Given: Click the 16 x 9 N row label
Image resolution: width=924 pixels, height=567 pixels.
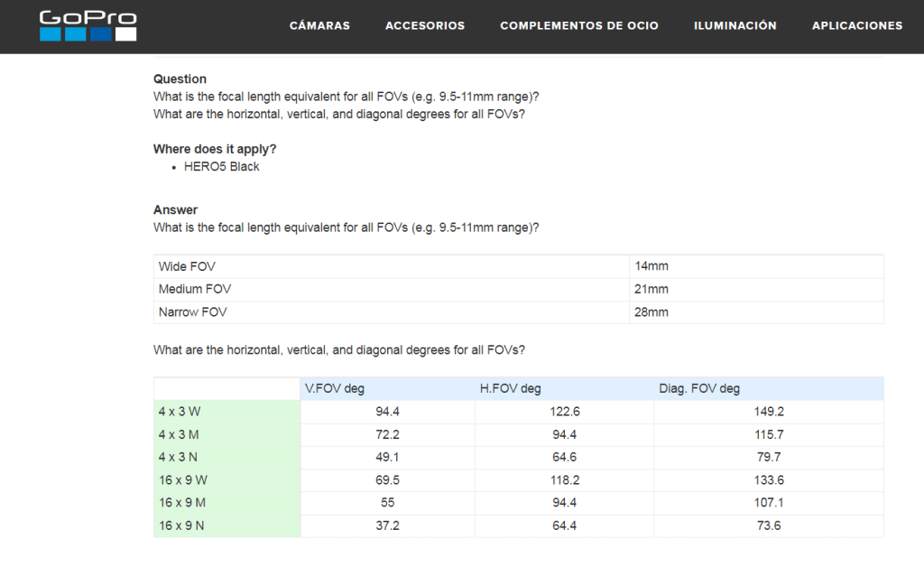Looking at the screenshot, I should coord(183,525).
